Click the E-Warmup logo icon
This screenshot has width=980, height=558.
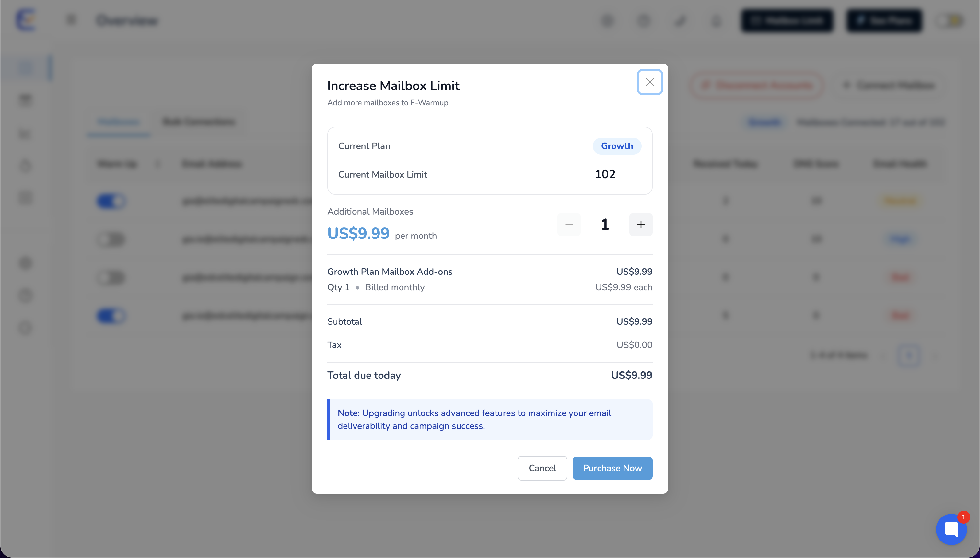coord(26,20)
